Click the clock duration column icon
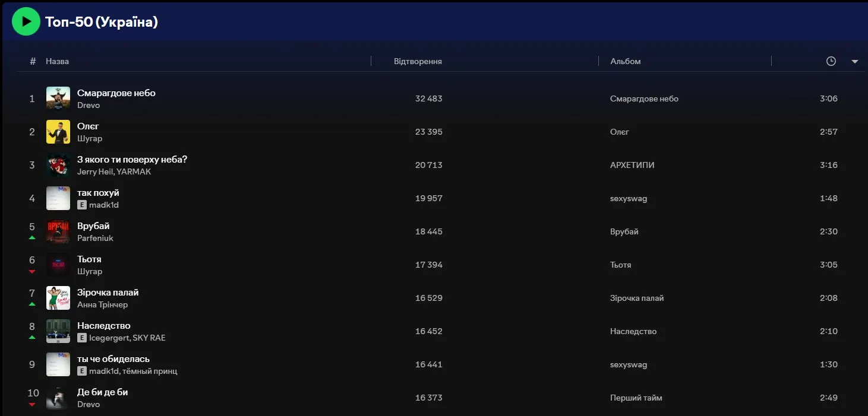The height and width of the screenshot is (416, 868). [831, 61]
